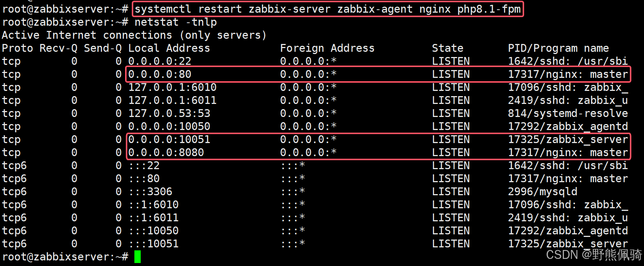
Task: Click local address 127.0.0.53:53
Action: tap(169, 113)
